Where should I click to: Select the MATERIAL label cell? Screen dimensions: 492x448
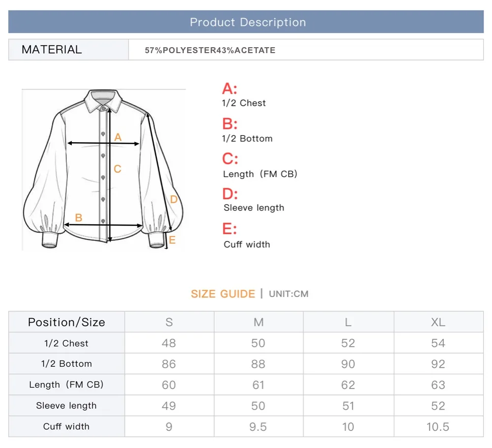pyautogui.click(x=52, y=50)
